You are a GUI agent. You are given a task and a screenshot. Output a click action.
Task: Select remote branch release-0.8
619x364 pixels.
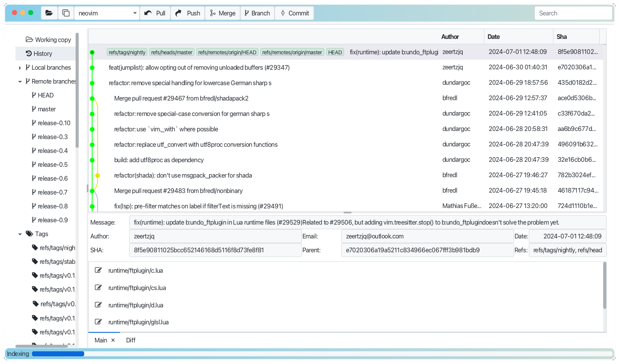click(52, 206)
